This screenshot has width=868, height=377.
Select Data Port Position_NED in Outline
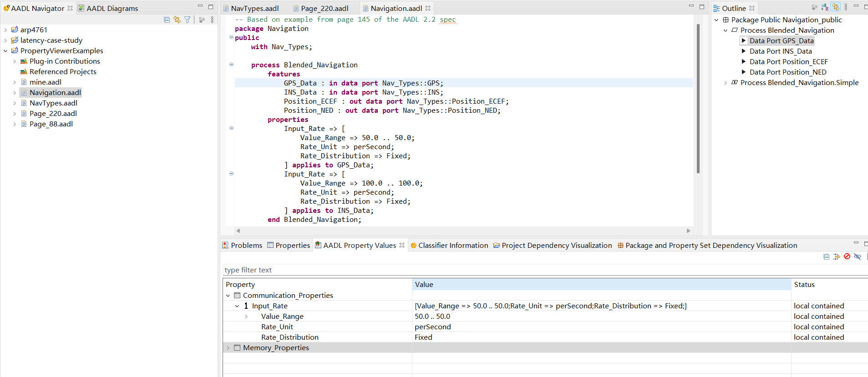coord(788,72)
